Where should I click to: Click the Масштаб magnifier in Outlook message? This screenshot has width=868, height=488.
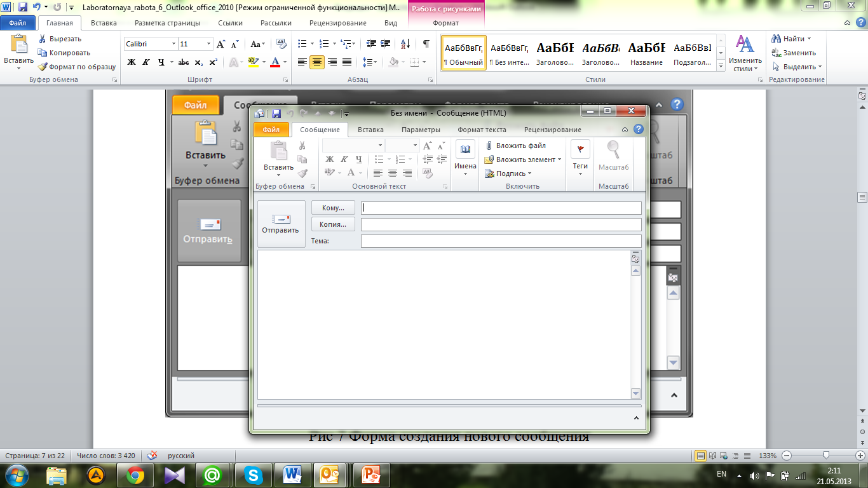614,157
